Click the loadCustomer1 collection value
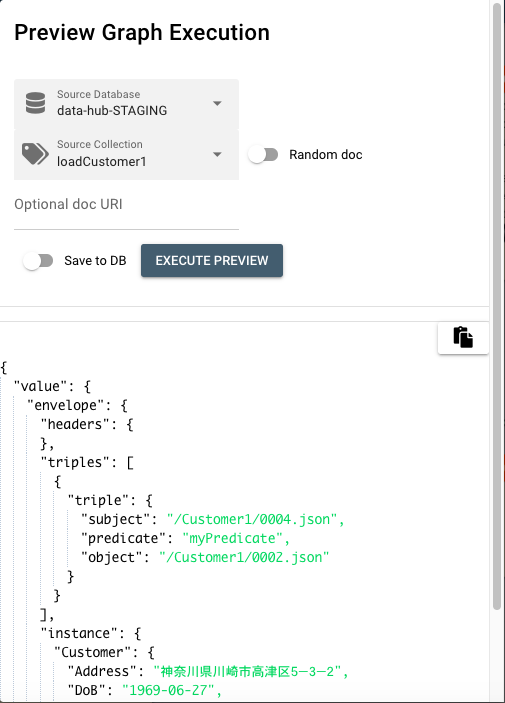 102,161
